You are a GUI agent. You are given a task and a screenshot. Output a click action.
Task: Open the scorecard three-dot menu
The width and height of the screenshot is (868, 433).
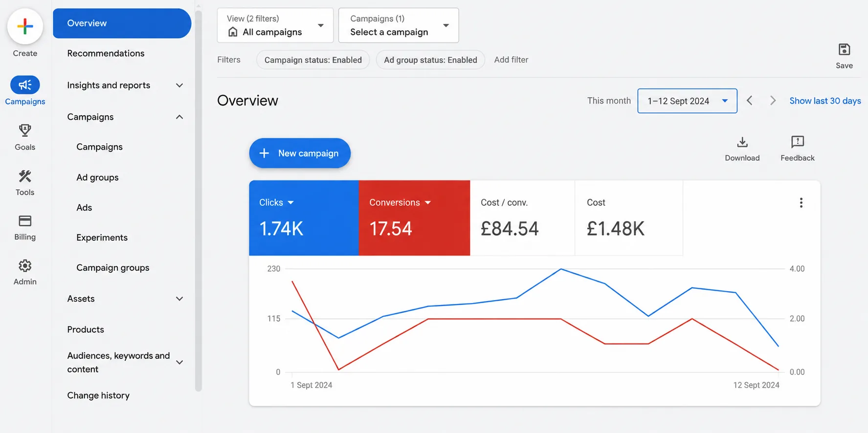[801, 203]
